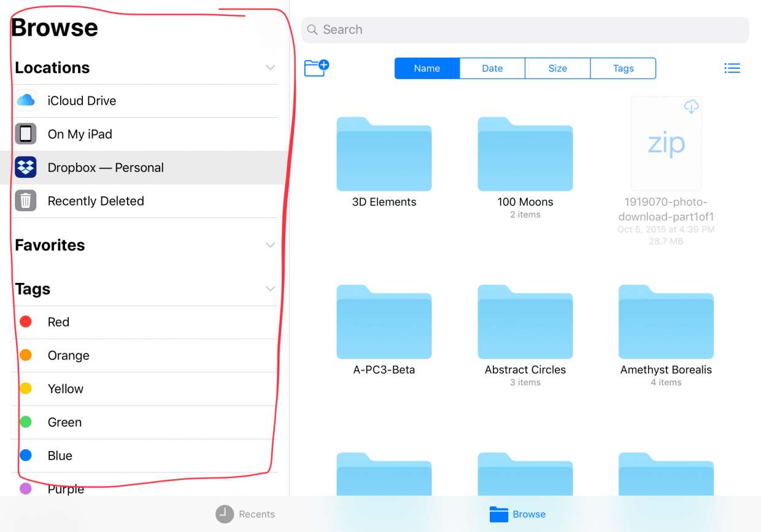Sort files by Date
761x532 pixels.
click(492, 69)
